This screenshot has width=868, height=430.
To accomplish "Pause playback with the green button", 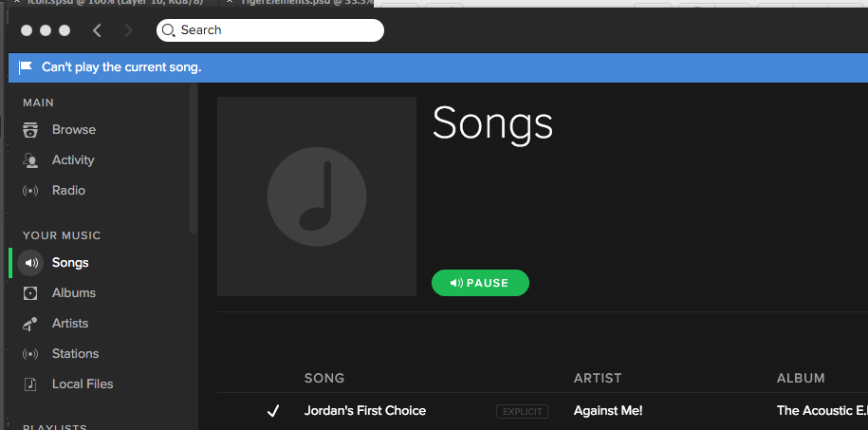I will [480, 283].
